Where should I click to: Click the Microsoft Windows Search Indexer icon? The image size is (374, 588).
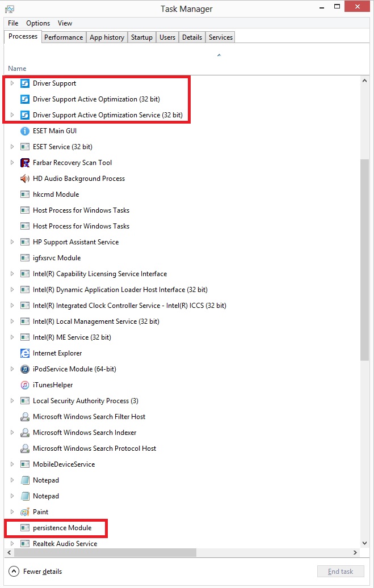[25, 433]
